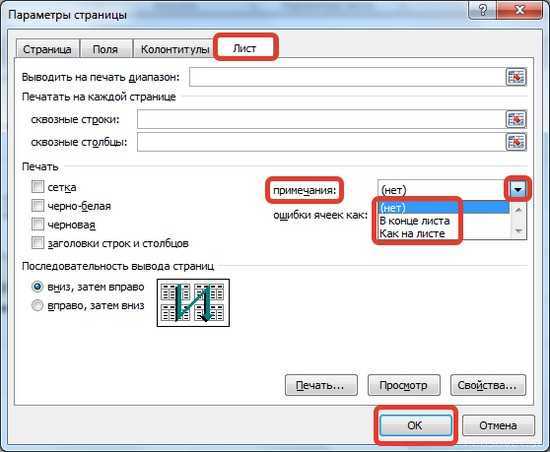Choose В конце листа from list

[414, 221]
